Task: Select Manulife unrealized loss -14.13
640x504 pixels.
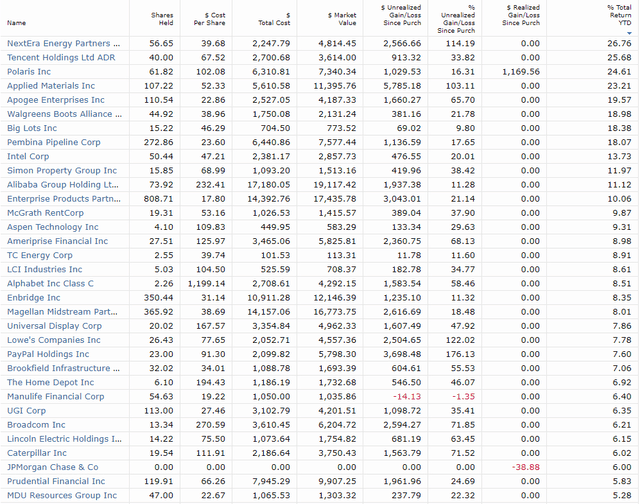Action: pyautogui.click(x=407, y=397)
